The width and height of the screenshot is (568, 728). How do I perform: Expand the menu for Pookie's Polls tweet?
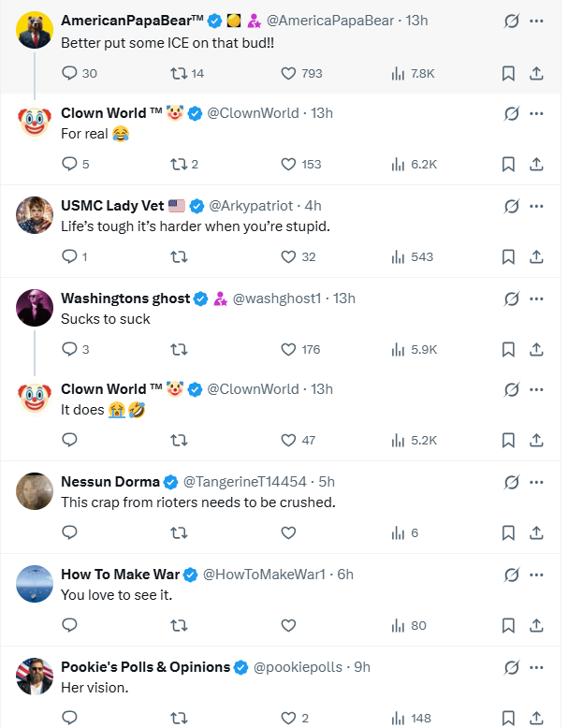coord(537,667)
